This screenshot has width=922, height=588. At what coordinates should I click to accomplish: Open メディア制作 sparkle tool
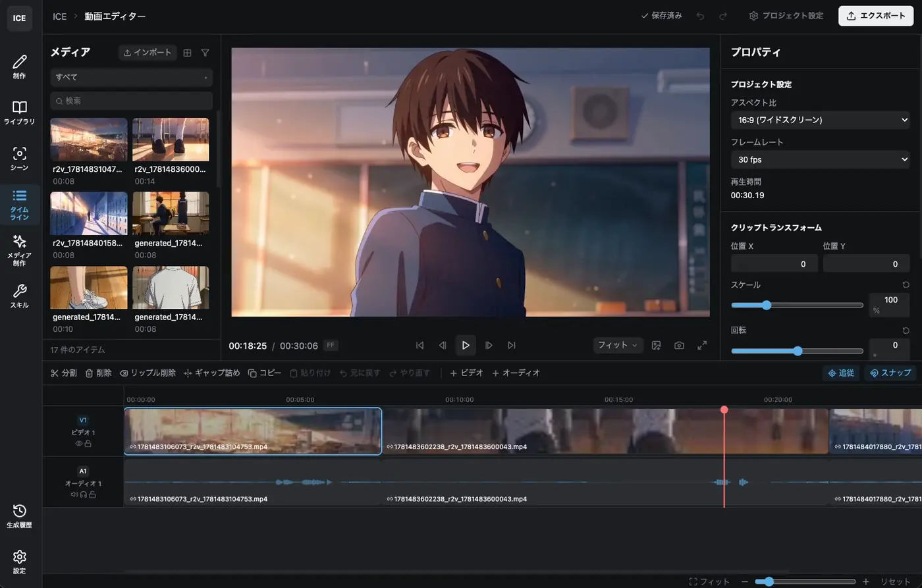tap(19, 250)
